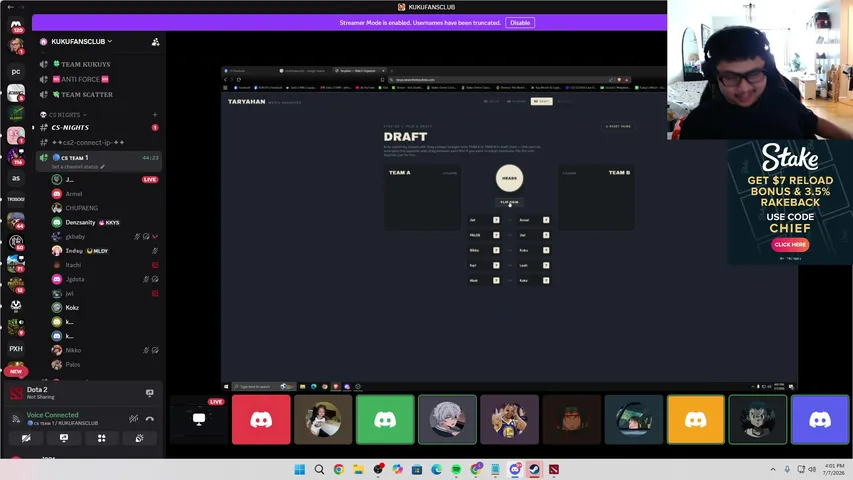Toggle noise suppression next to Voice Connected
The height and width of the screenshot is (480, 853).
click(133, 419)
